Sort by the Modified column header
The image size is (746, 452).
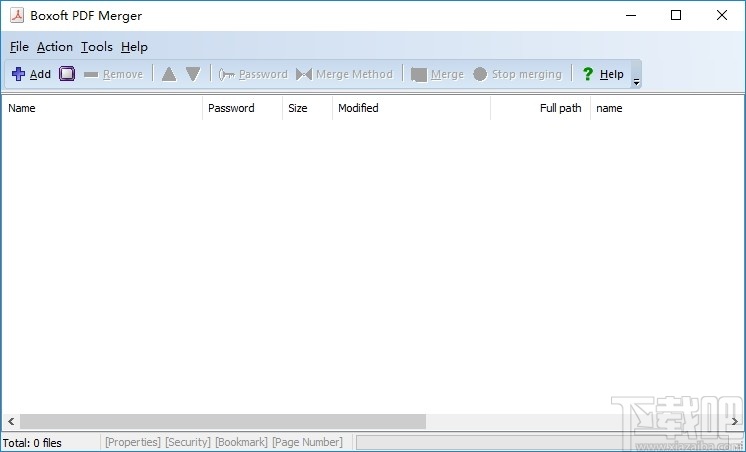click(x=411, y=108)
